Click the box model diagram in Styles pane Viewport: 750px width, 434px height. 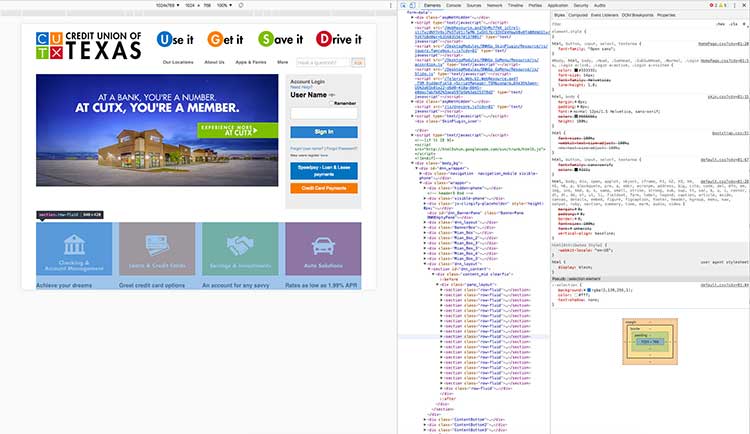[650, 342]
